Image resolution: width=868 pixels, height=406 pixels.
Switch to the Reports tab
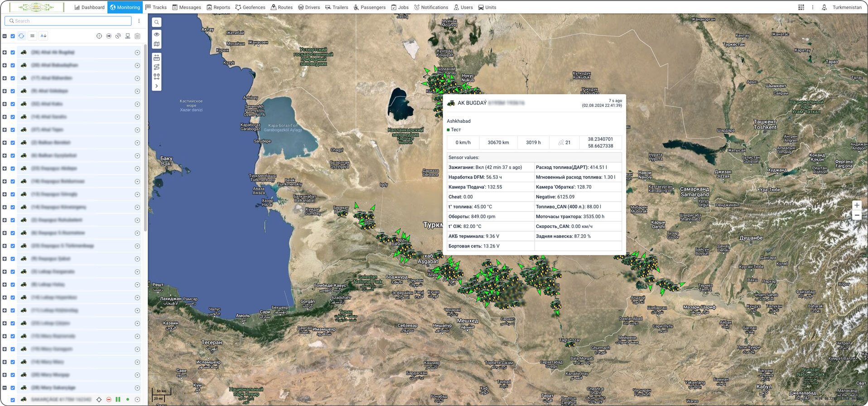tap(218, 7)
